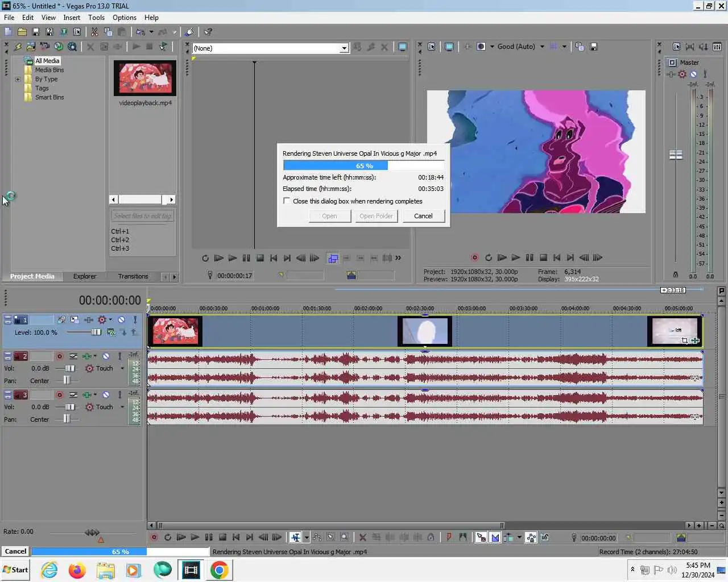Image resolution: width=728 pixels, height=582 pixels.
Task: Click the What's This help icon
Action: coord(208,32)
